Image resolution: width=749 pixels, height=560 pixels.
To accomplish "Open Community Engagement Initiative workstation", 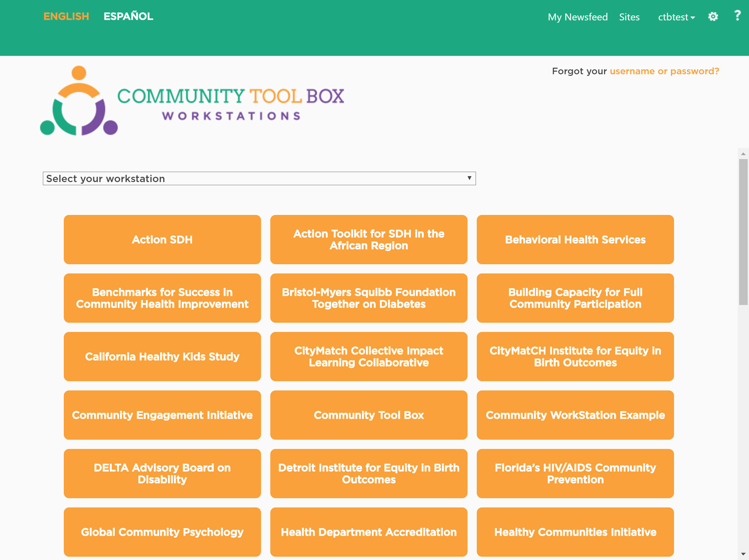I will click(162, 415).
